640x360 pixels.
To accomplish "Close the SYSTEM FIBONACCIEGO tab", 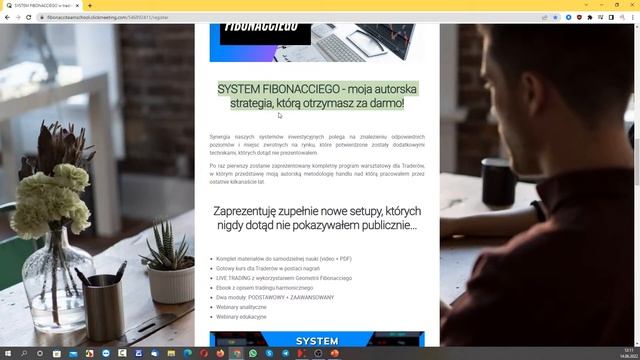I will pyautogui.click(x=78, y=6).
